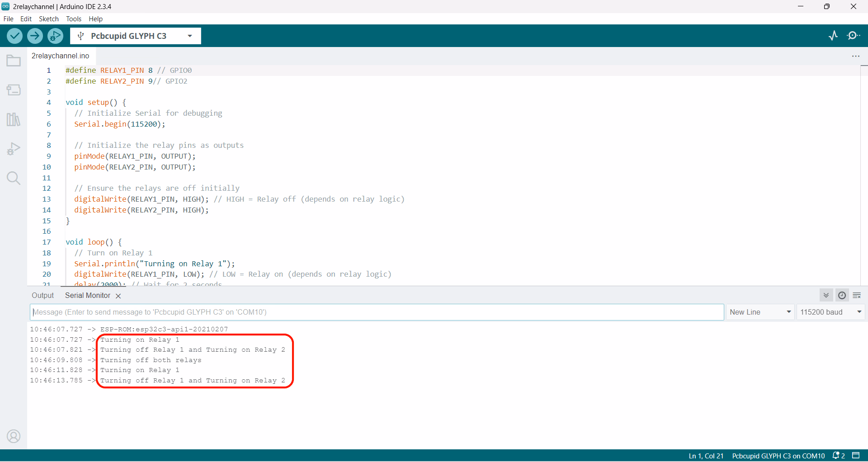
Task: Clear the Serial Monitor output
Action: tap(857, 295)
